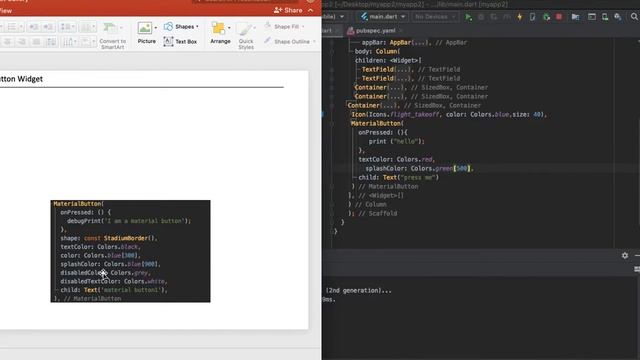This screenshot has height=360, width=640.
Task: Click the Icon(Icons.flight_takeoff line
Action: pos(449,114)
